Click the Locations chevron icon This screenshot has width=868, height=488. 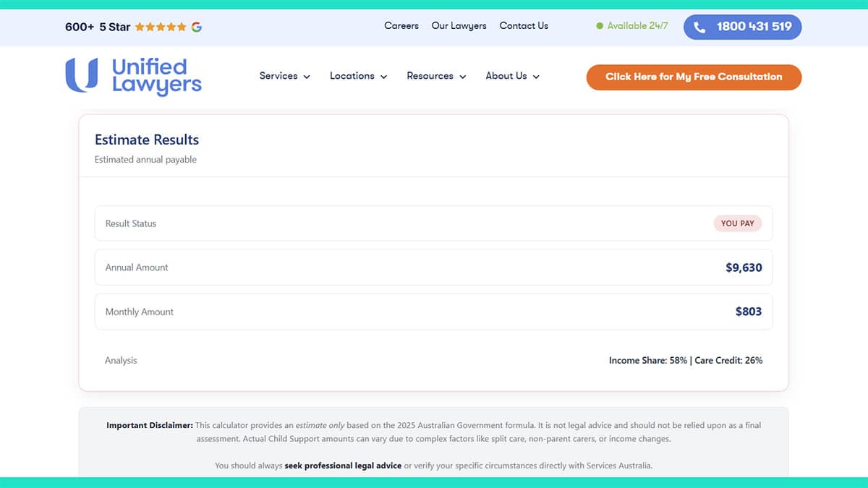pos(383,77)
